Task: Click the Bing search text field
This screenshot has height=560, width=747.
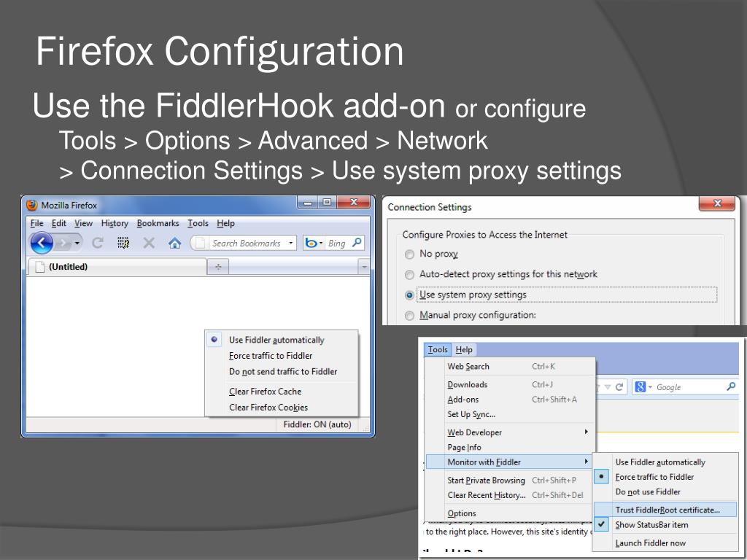Action: pyautogui.click(x=337, y=243)
